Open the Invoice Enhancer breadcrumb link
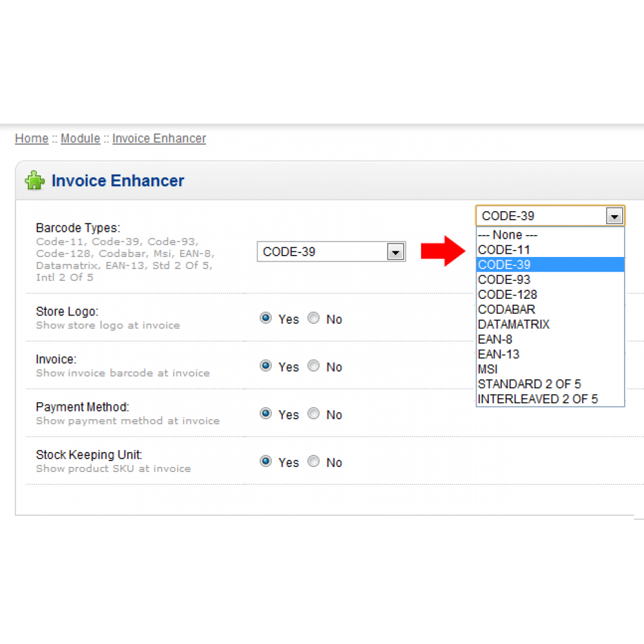644x644 pixels. pos(158,138)
